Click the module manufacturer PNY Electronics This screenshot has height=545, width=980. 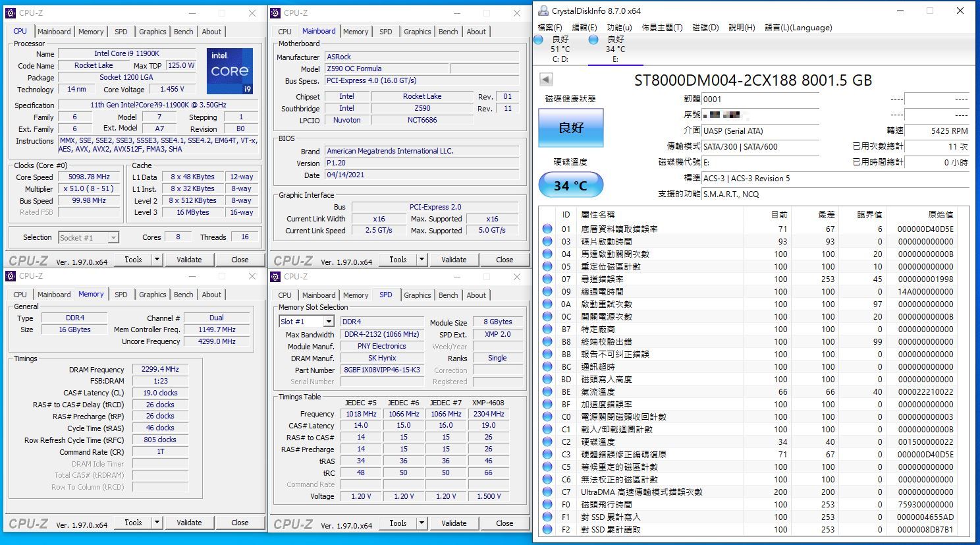pyautogui.click(x=382, y=346)
